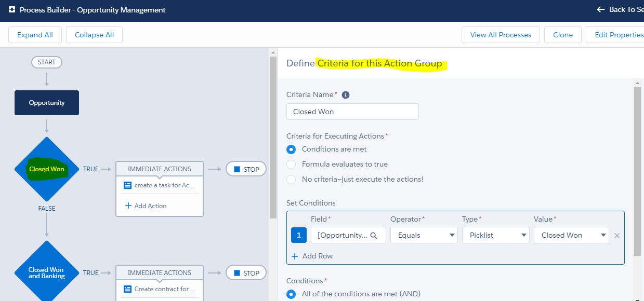Screen dimensions: 644x301
Task: Open the Create contract action
Action: click(160, 289)
